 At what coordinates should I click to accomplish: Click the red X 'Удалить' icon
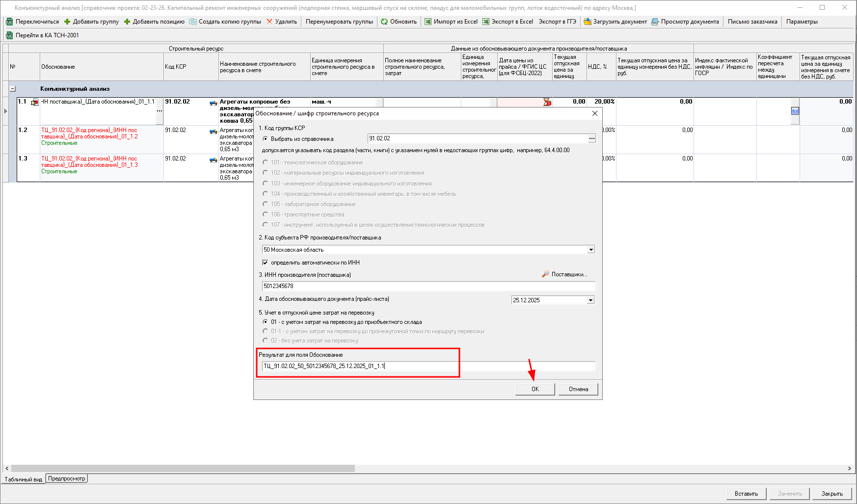(x=269, y=22)
